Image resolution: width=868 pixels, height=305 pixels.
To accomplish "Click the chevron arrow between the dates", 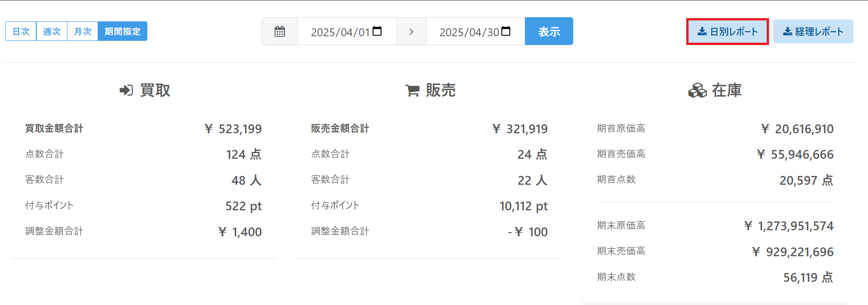I will [411, 32].
